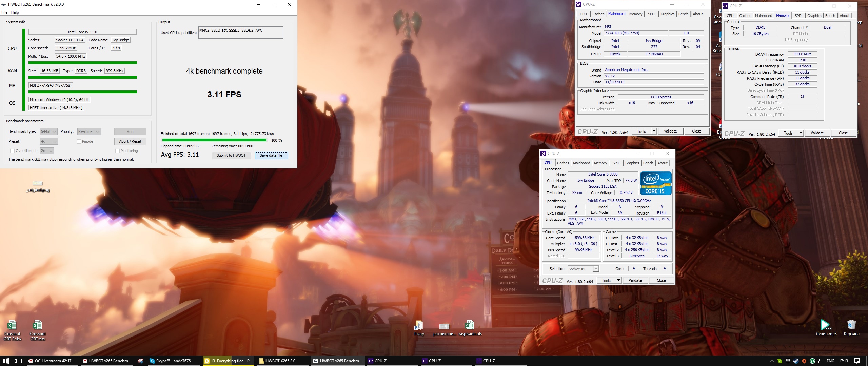Click the ENG language indicator
The height and width of the screenshot is (366, 868).
coord(830,361)
